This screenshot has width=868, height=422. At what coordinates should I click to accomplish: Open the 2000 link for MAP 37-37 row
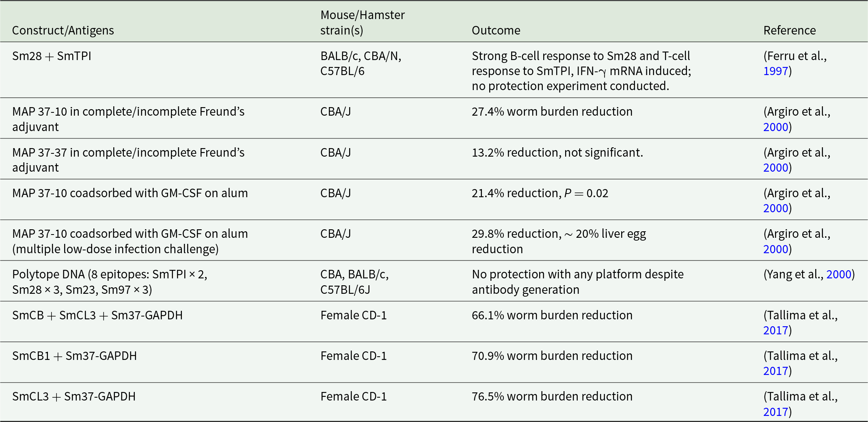[x=775, y=168]
